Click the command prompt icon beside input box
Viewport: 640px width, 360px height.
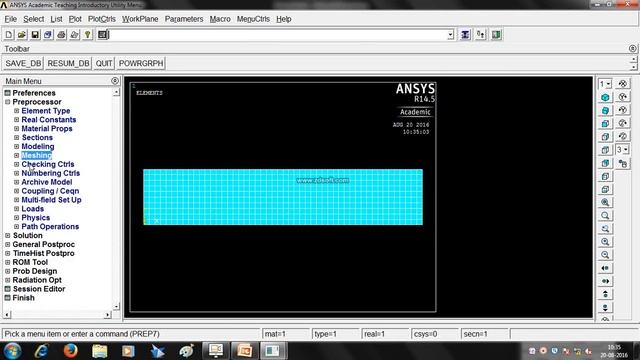coord(103,35)
